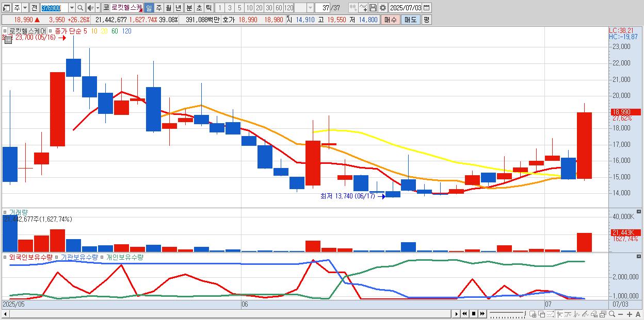
Task: Open the stock code dropdown arrow
Action: click(72, 8)
